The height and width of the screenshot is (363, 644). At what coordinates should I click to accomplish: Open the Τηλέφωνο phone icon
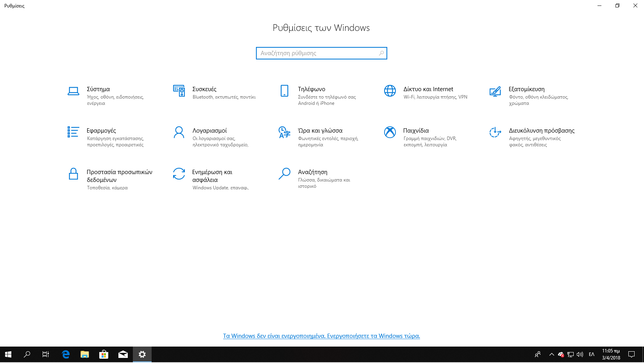pos(284,91)
